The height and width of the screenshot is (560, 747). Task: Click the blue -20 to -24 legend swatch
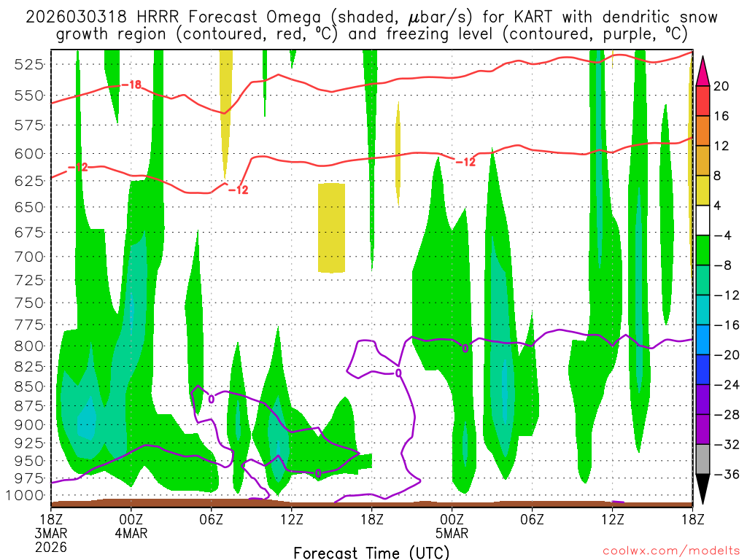(x=703, y=370)
